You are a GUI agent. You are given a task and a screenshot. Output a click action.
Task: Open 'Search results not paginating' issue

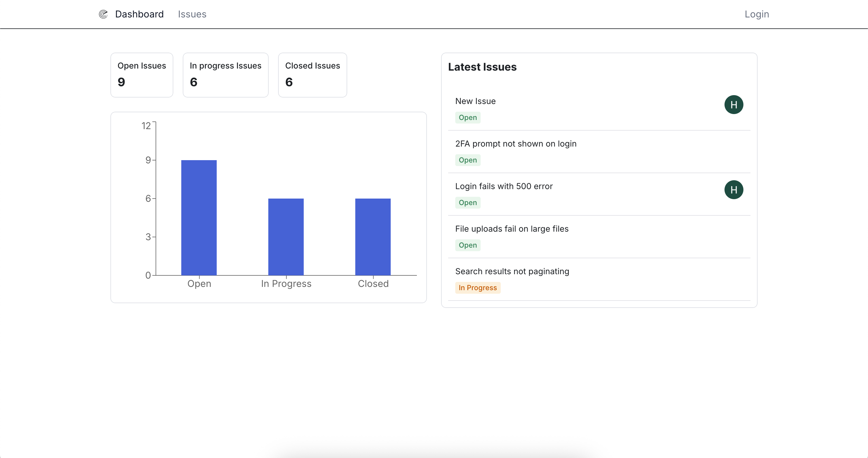point(512,272)
